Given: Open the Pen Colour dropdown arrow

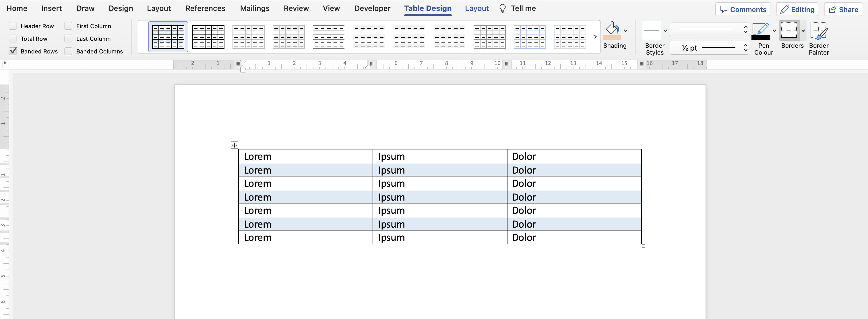Looking at the screenshot, I should (774, 31).
